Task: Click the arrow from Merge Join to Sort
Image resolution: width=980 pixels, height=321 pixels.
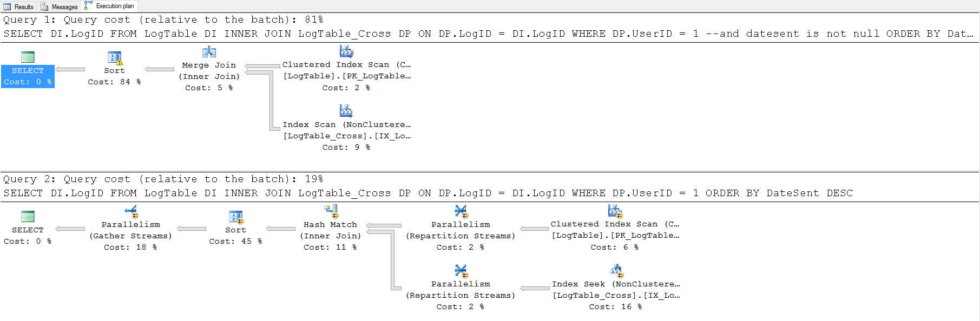Action: click(160, 69)
